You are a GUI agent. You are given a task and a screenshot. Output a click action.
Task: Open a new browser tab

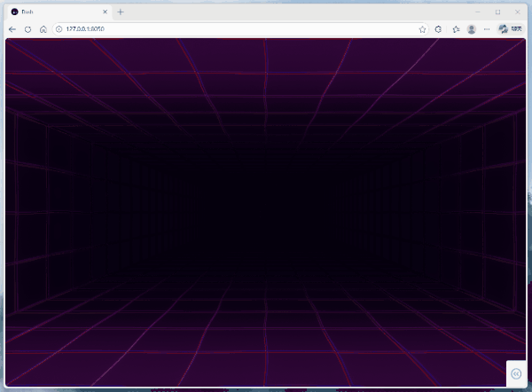click(x=121, y=12)
